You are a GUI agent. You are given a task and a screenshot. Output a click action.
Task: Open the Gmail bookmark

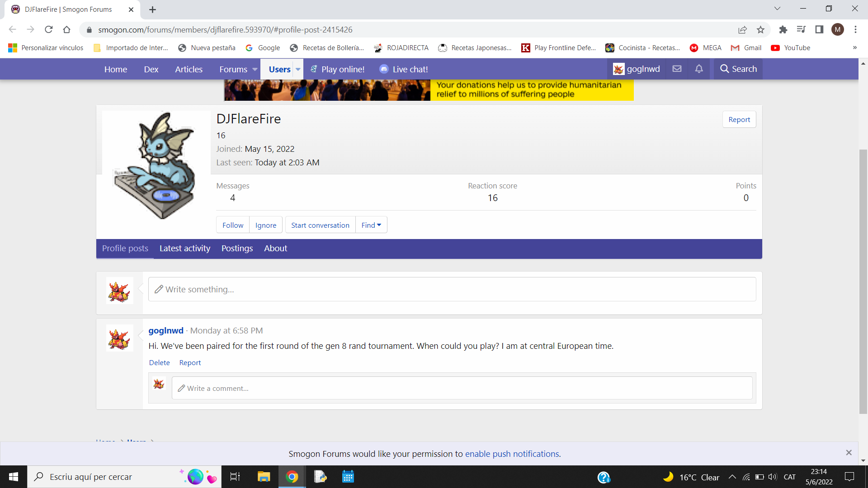746,48
